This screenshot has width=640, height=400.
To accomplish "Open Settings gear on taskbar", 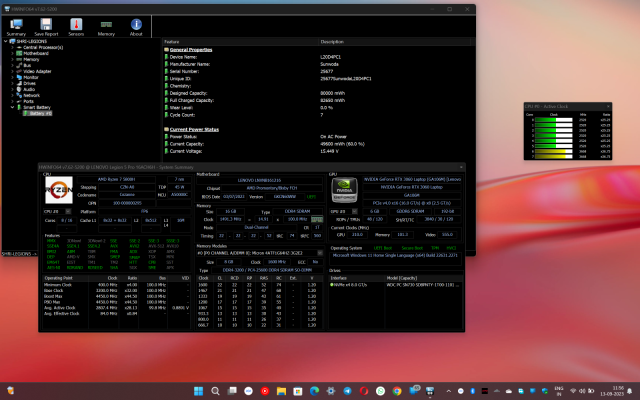I will click(x=331, y=391).
